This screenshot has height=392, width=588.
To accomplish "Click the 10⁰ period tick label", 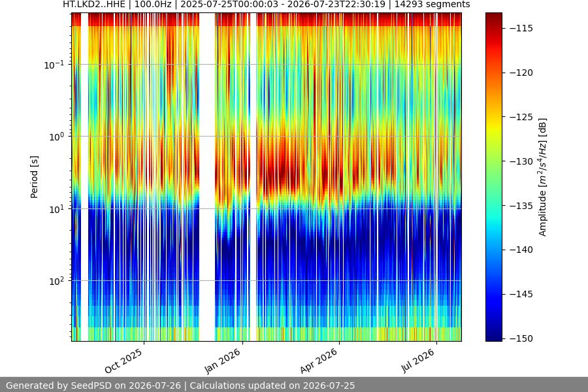I will click(56, 137).
